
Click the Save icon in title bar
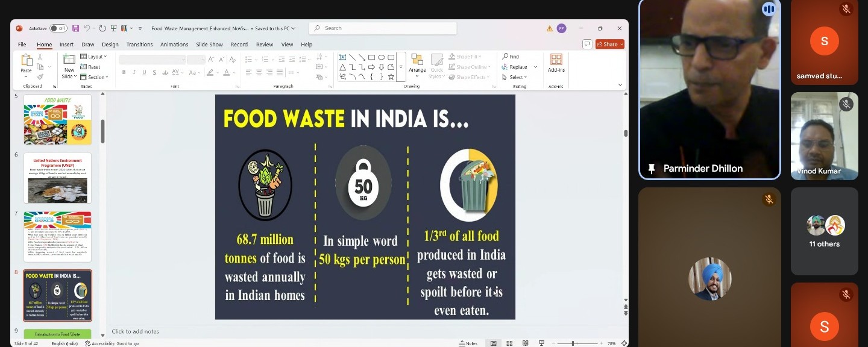(75, 28)
